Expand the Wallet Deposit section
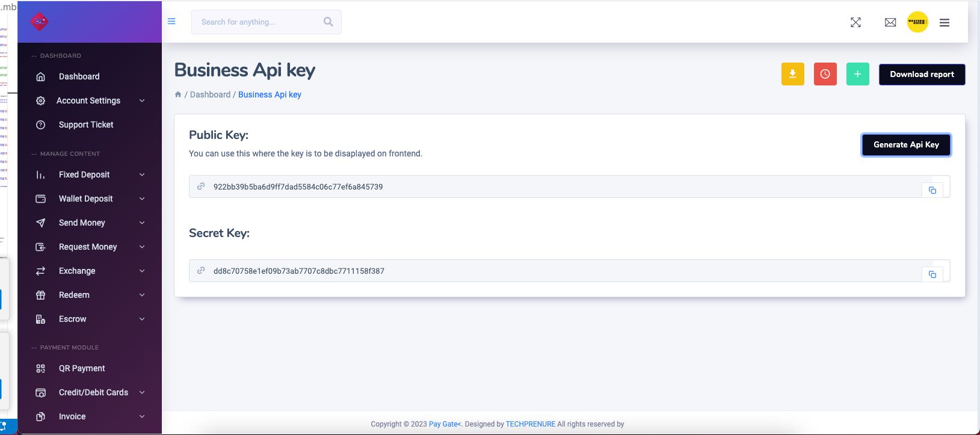Viewport: 980px width, 435px height. (142, 199)
